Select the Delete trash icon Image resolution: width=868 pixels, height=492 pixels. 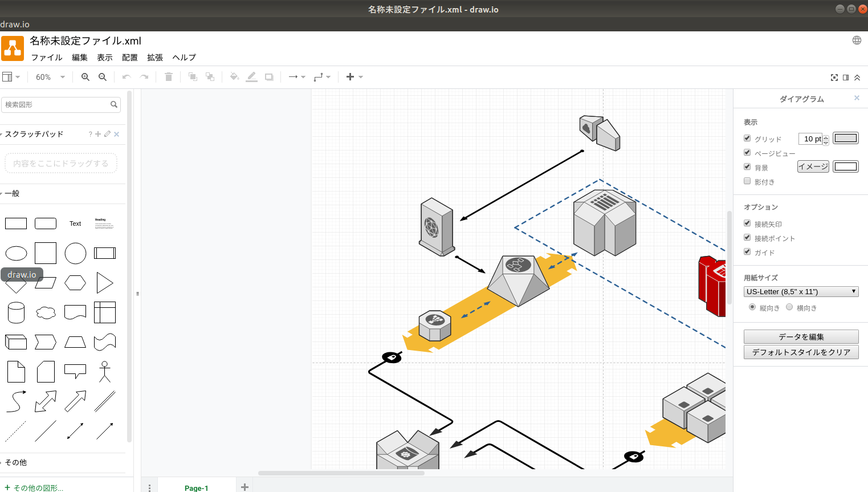point(168,76)
